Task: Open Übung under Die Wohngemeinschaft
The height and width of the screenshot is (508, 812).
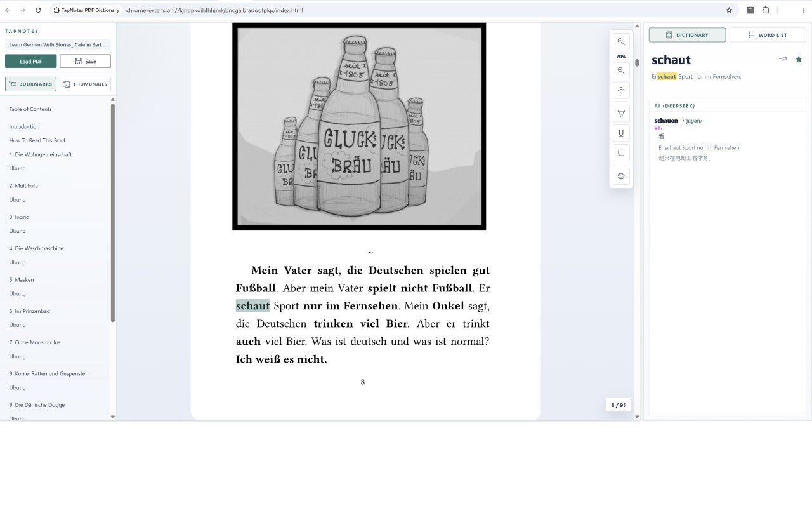Action: (17, 168)
